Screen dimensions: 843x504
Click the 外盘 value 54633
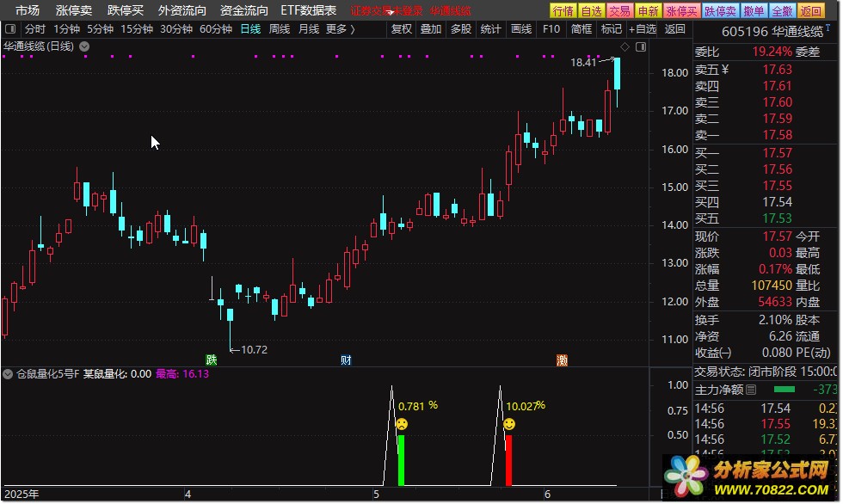click(x=775, y=302)
